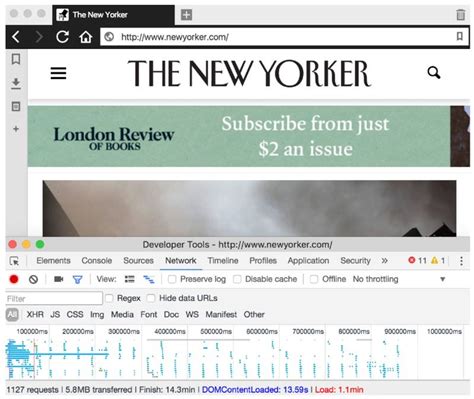Open the New Yorker site search

pyautogui.click(x=434, y=72)
